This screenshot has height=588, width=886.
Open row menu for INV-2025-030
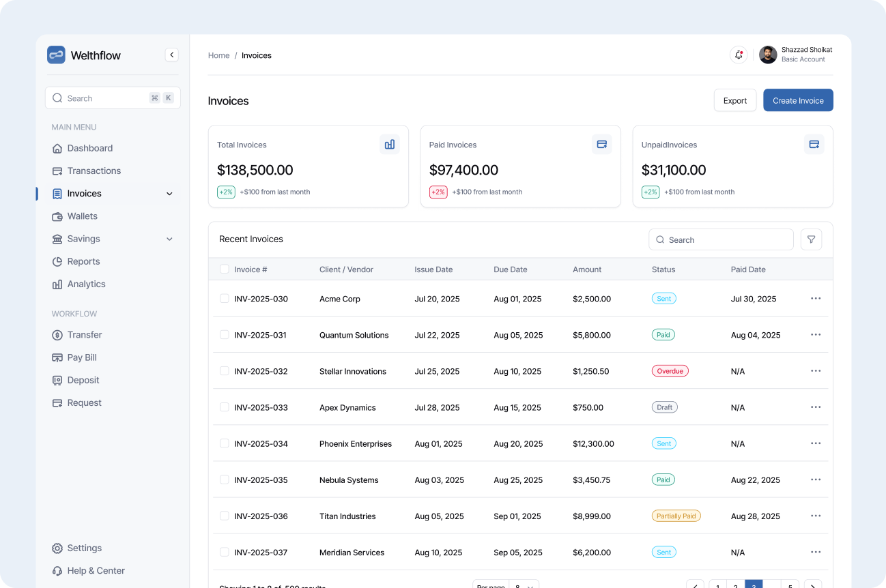point(816,298)
